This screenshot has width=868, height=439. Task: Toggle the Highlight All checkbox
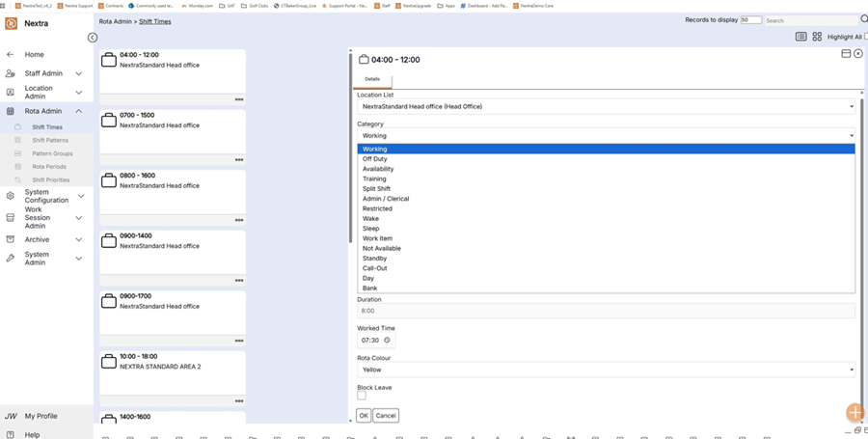pyautogui.click(x=866, y=37)
